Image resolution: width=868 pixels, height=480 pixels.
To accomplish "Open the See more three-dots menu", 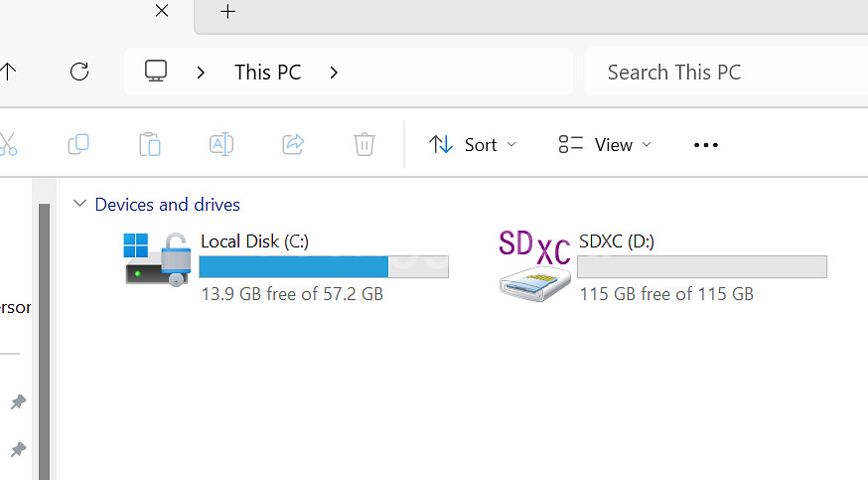I will pyautogui.click(x=706, y=145).
